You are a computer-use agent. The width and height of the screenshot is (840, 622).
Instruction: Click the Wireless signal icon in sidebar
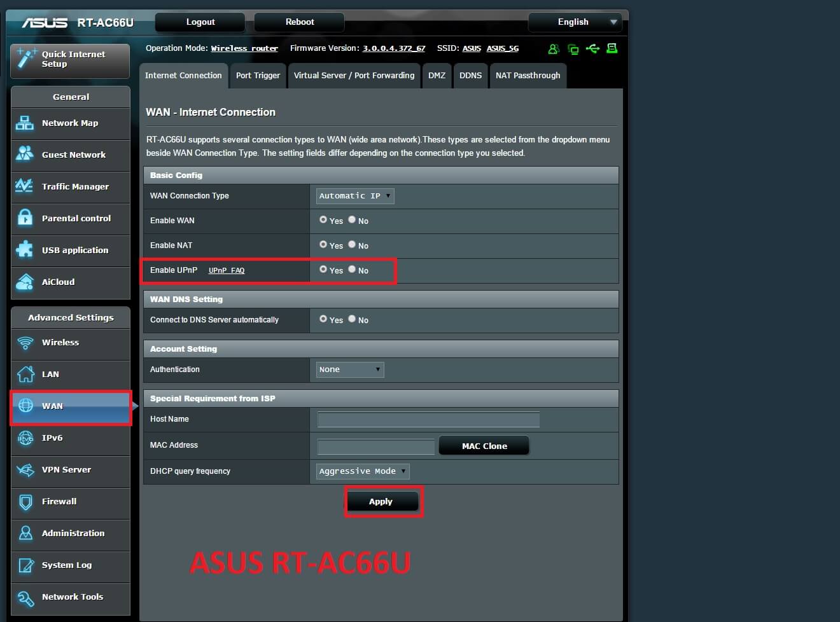pos(25,343)
